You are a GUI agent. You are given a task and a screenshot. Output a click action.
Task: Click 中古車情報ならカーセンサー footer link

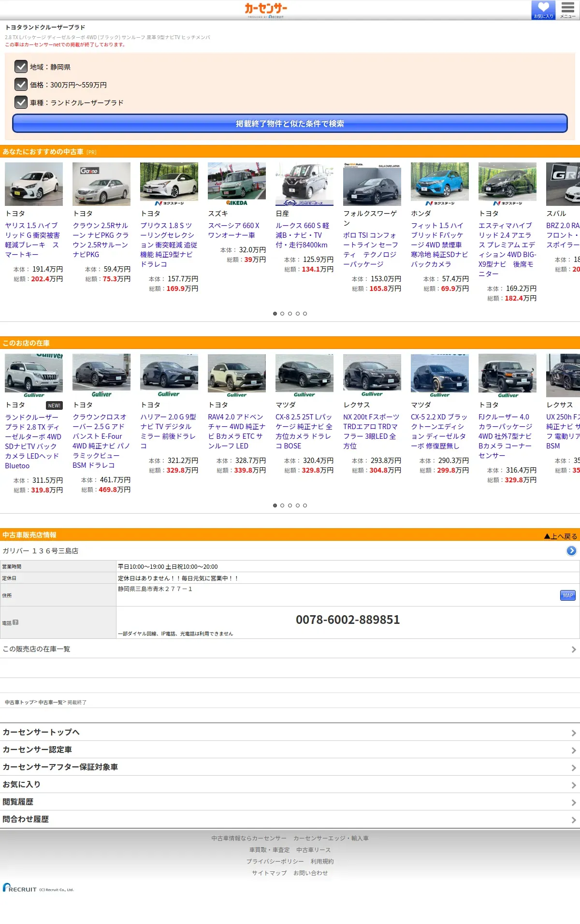pos(249,838)
